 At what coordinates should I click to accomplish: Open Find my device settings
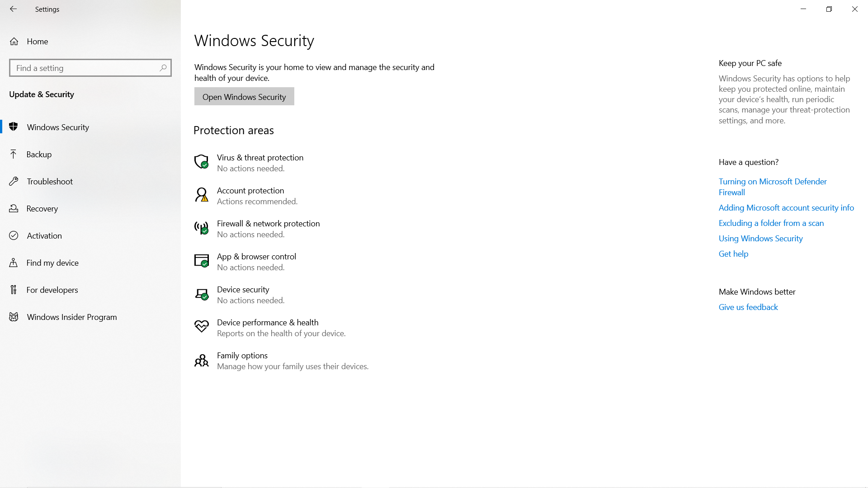pos(90,263)
